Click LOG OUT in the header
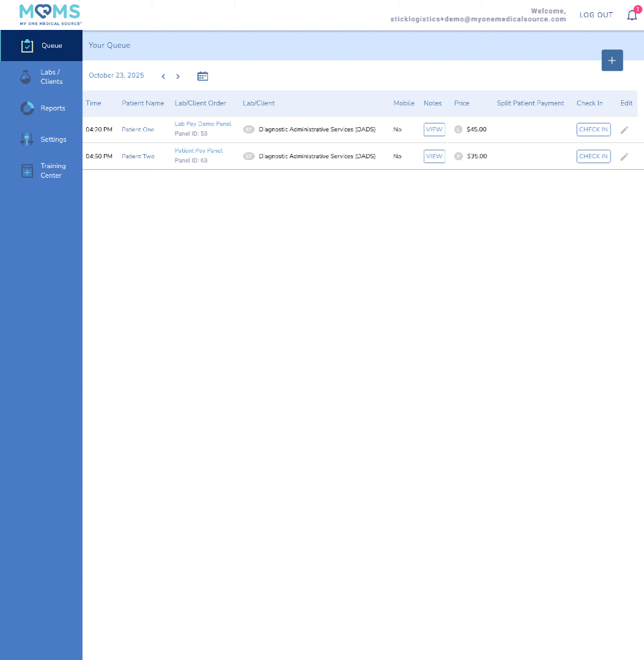 point(596,15)
